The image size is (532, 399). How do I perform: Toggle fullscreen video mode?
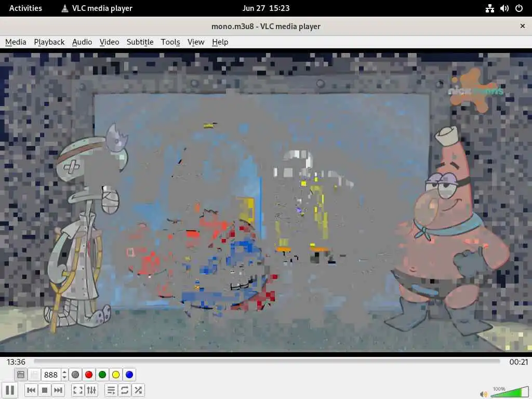[78, 390]
